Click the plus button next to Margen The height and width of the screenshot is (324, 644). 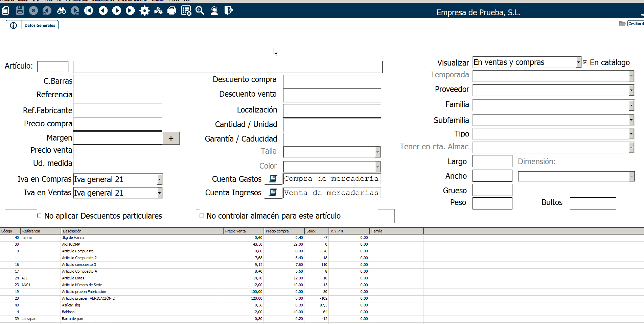click(x=171, y=138)
